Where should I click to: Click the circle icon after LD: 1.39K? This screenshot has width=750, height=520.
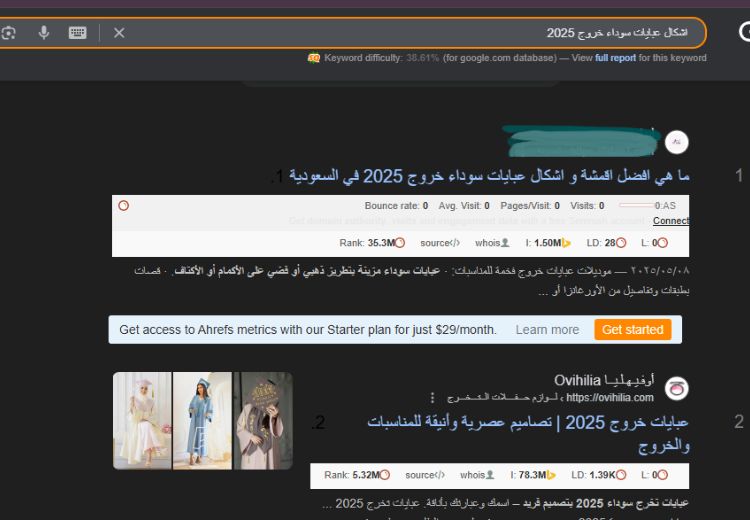click(621, 475)
